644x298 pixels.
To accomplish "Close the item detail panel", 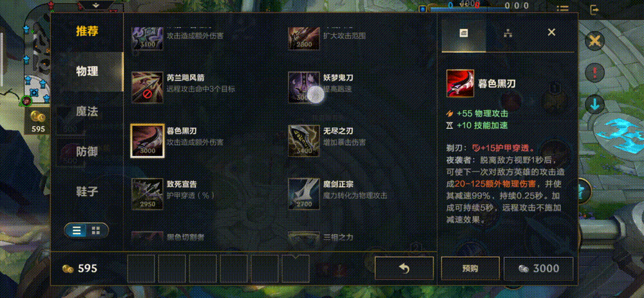I will (552, 32).
